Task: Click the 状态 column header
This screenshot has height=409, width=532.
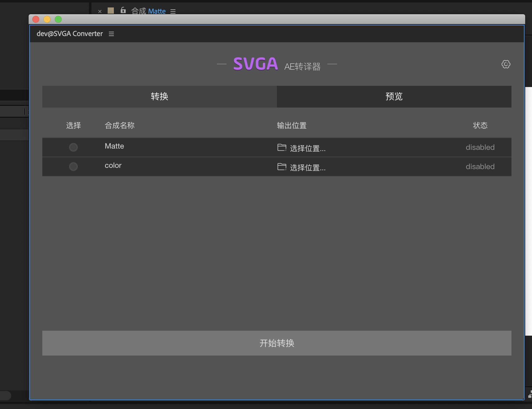Action: (480, 126)
